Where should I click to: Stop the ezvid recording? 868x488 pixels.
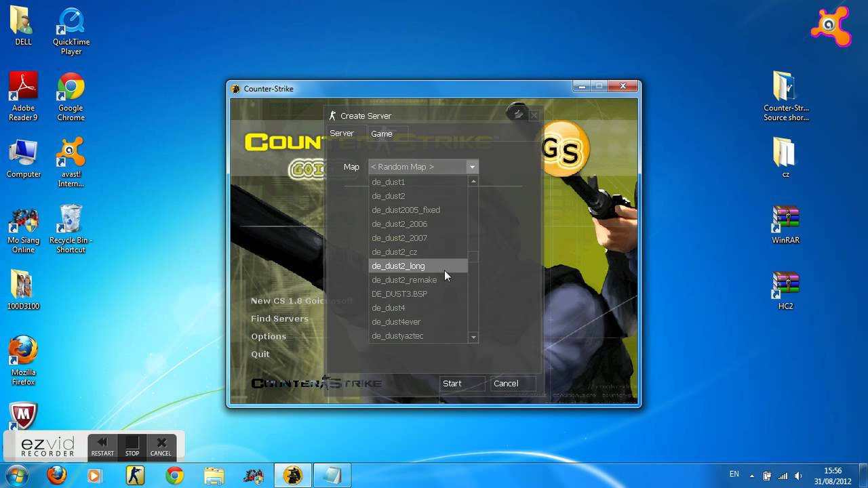[132, 447]
